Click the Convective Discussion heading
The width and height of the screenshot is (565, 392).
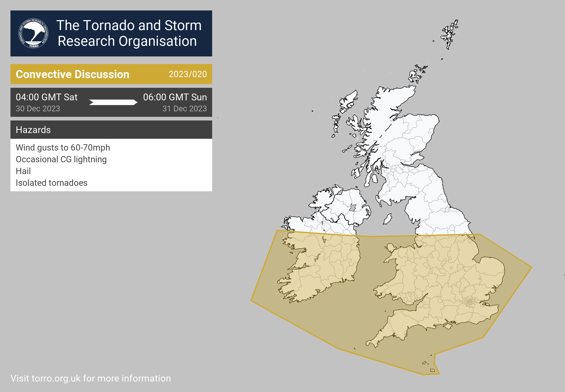coord(72,74)
